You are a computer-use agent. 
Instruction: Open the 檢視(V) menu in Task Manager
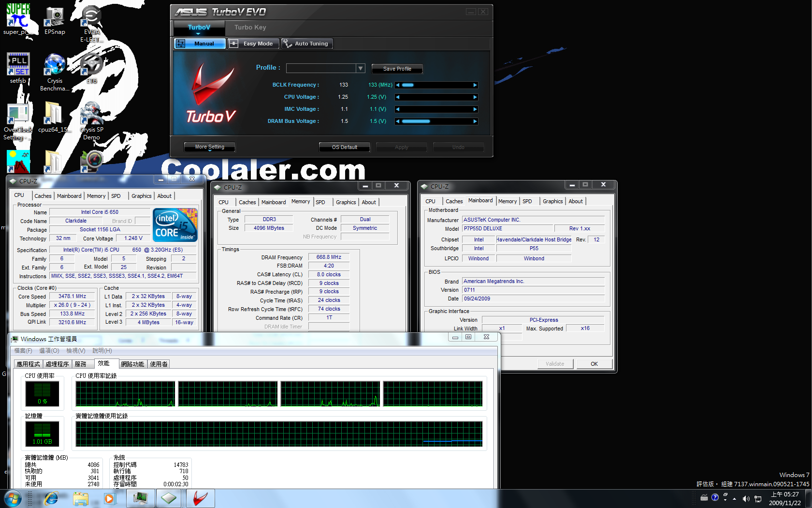tap(76, 351)
